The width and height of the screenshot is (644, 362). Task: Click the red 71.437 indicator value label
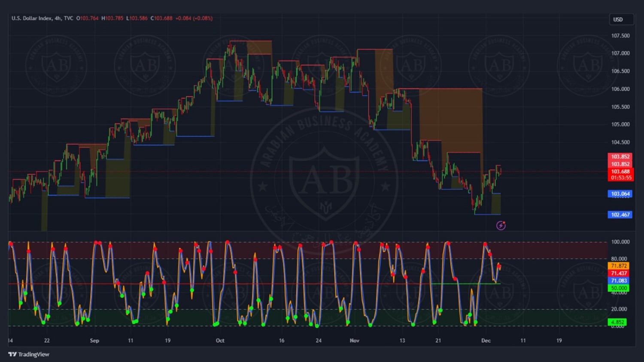(619, 273)
